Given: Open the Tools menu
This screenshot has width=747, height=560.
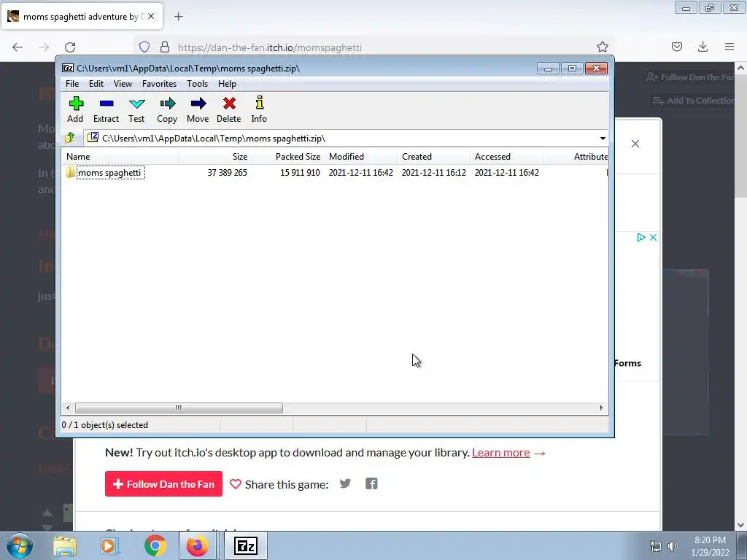Looking at the screenshot, I should point(197,84).
